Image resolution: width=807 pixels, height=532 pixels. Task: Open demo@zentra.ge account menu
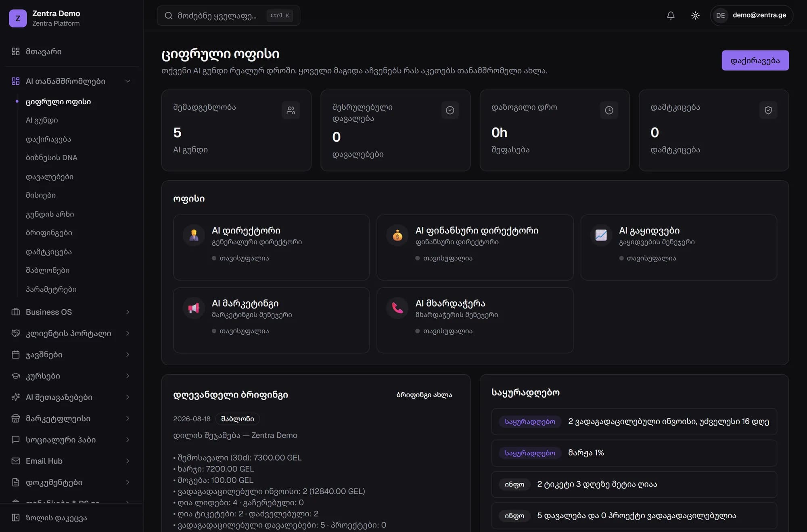752,15
